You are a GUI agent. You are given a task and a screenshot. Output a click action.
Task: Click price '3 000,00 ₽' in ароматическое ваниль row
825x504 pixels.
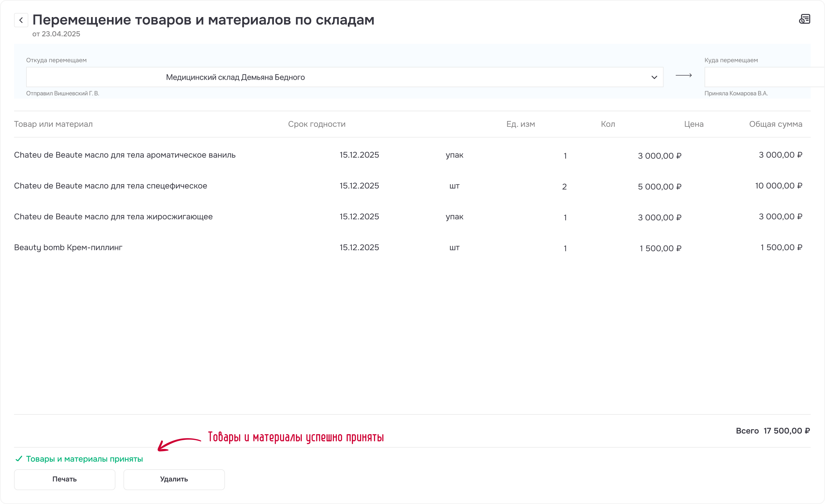pos(660,156)
